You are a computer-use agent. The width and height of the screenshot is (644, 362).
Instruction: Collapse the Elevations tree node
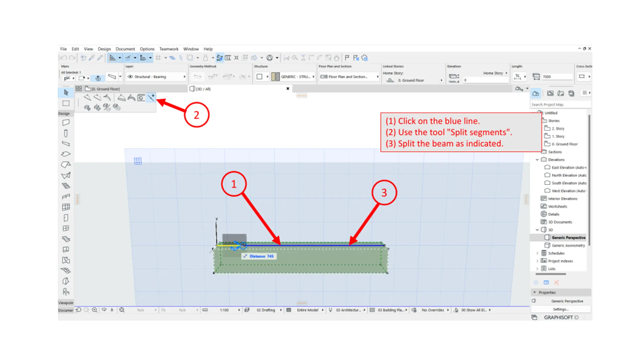(x=537, y=160)
